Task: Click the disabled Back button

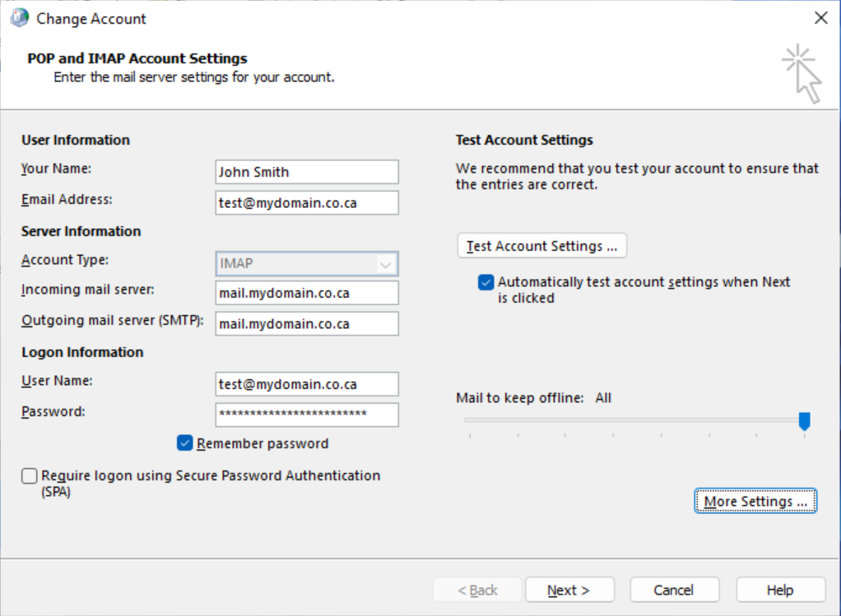Action: click(x=477, y=590)
